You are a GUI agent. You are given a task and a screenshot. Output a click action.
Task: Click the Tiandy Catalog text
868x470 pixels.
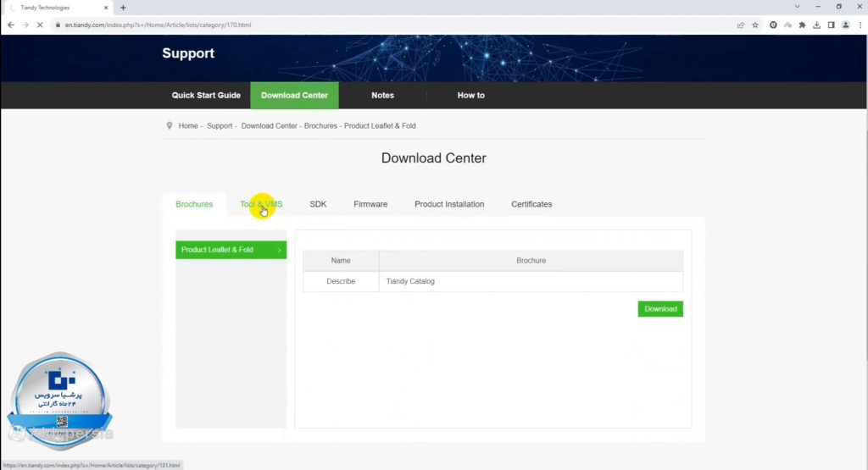(410, 281)
